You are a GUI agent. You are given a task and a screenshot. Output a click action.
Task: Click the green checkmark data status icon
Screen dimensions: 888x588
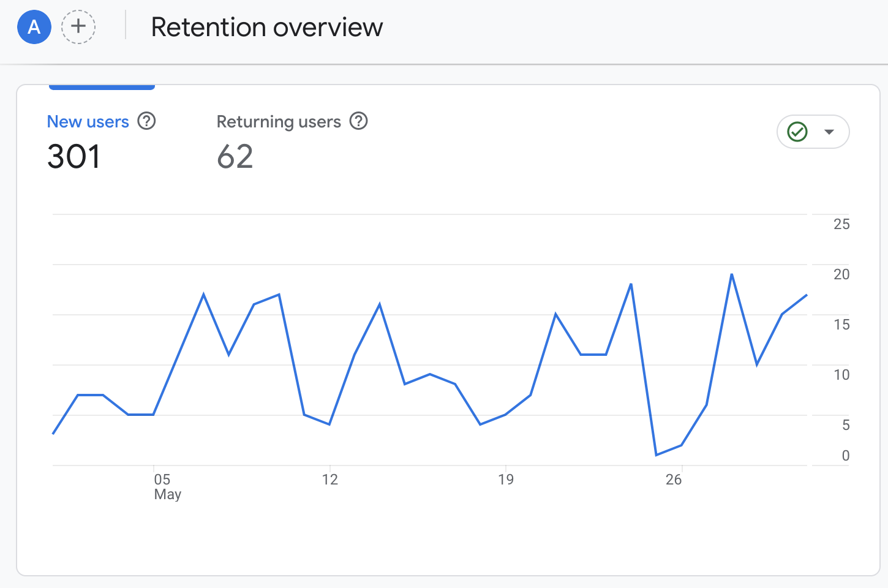click(797, 132)
